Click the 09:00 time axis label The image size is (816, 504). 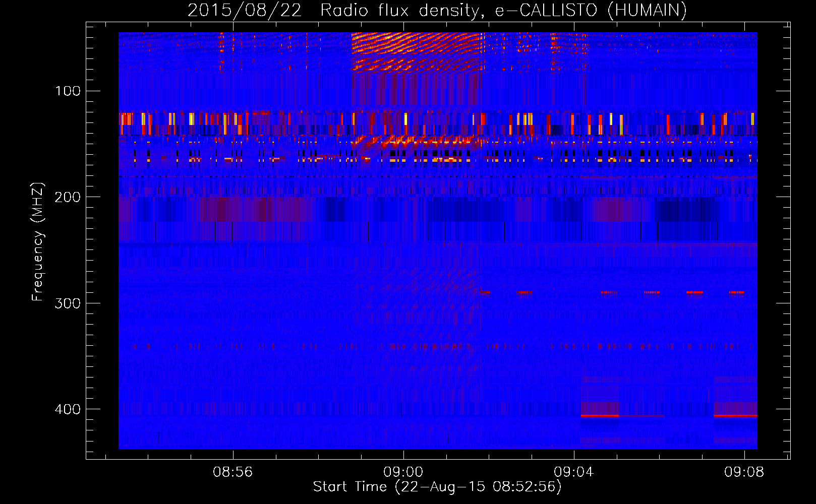click(x=403, y=472)
